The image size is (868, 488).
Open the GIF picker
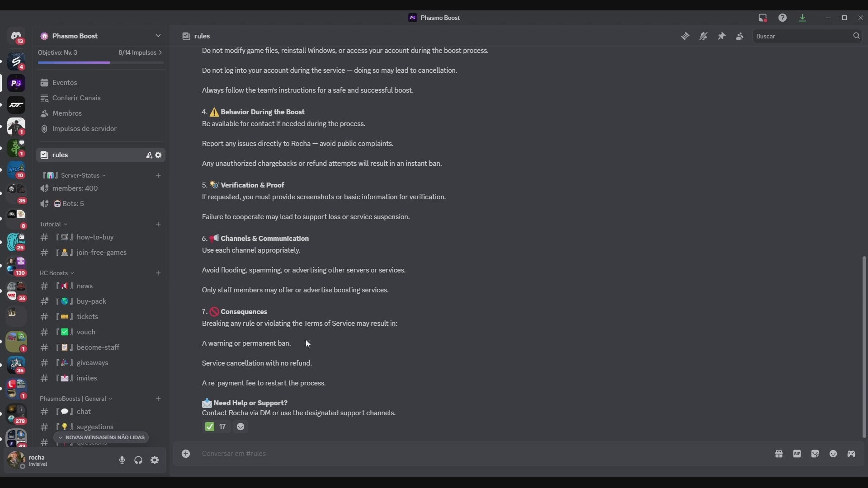tap(797, 454)
